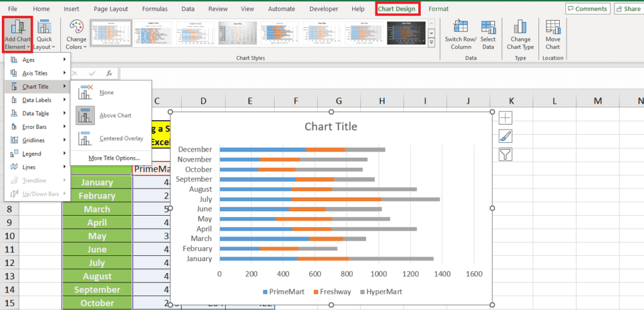
Task: Click the Chart Styles paintbrush button
Action: (506, 136)
